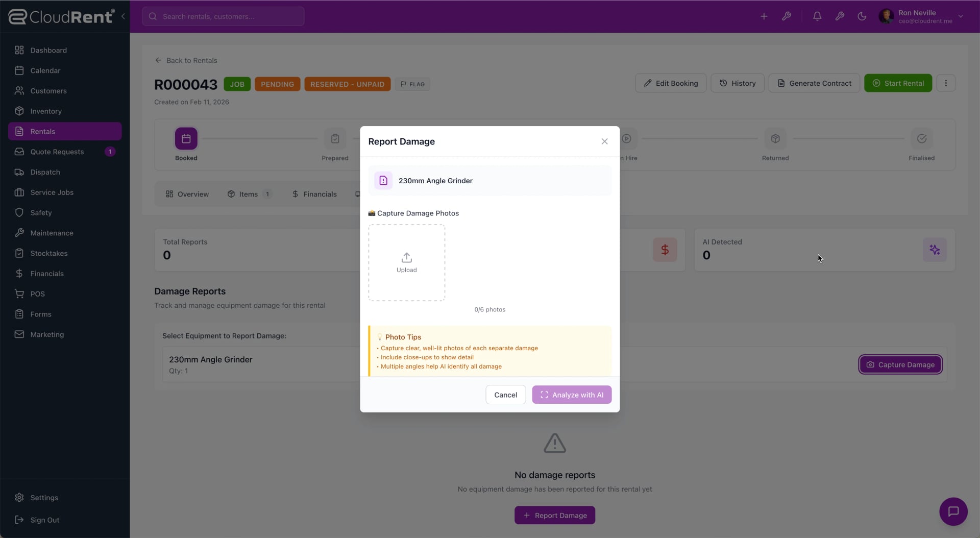Select the Dashboard icon in the sidebar

(x=19, y=50)
